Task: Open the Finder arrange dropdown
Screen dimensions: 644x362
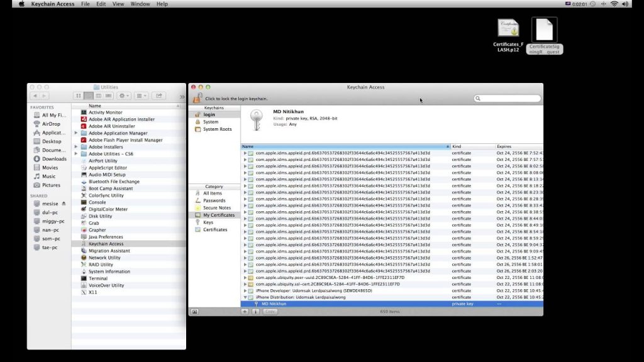Action: (x=142, y=96)
